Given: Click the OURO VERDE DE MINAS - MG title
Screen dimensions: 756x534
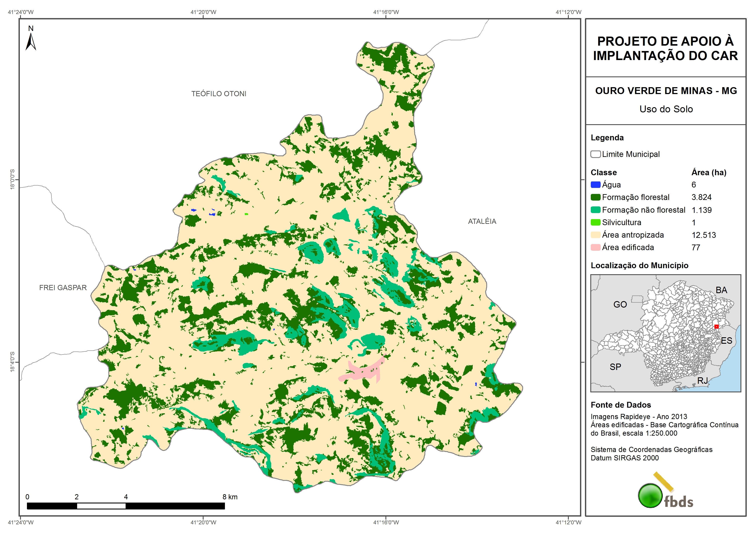Looking at the screenshot, I should tap(666, 91).
